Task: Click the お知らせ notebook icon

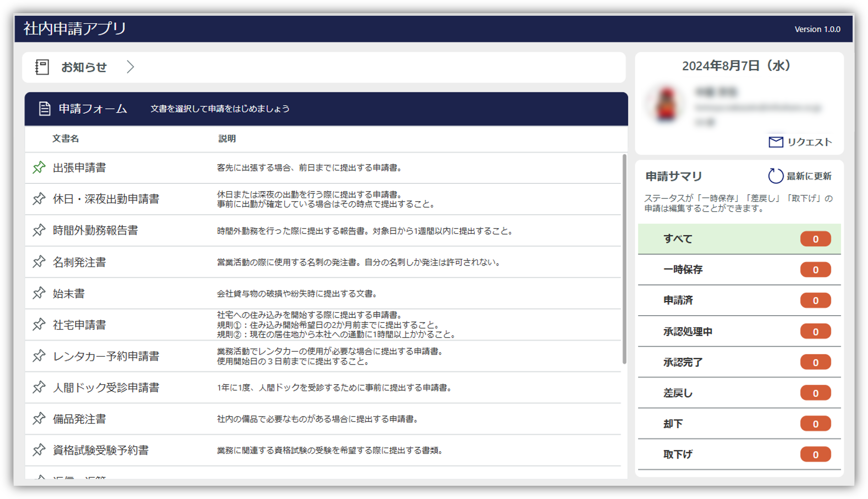Action: pos(42,67)
